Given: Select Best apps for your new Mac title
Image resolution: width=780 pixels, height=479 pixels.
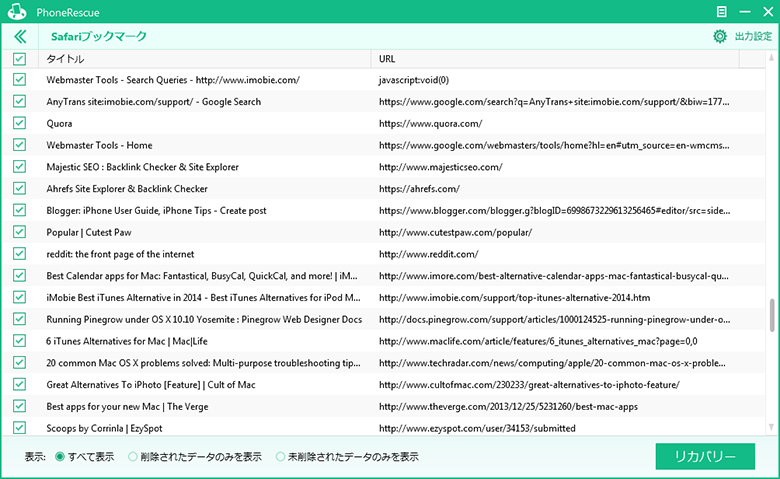Looking at the screenshot, I should [127, 407].
